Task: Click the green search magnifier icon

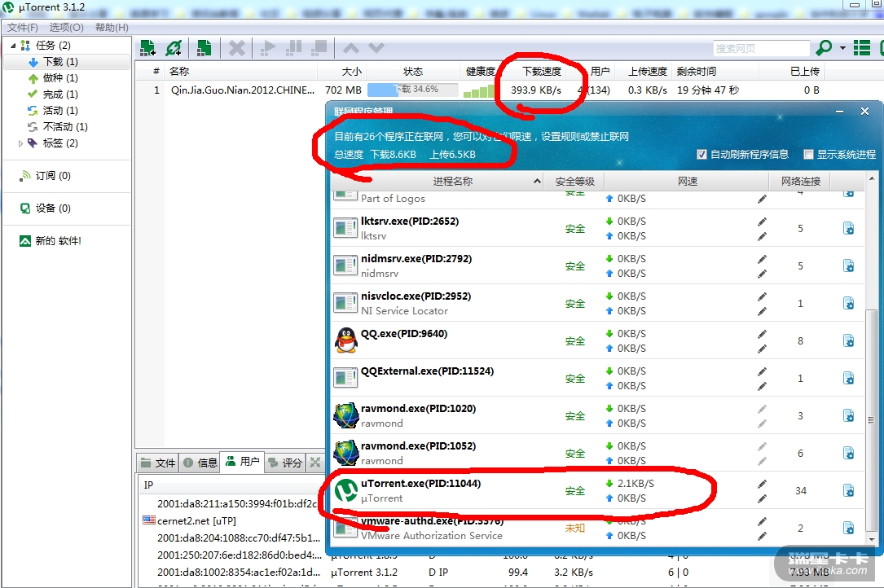Action: tap(825, 48)
